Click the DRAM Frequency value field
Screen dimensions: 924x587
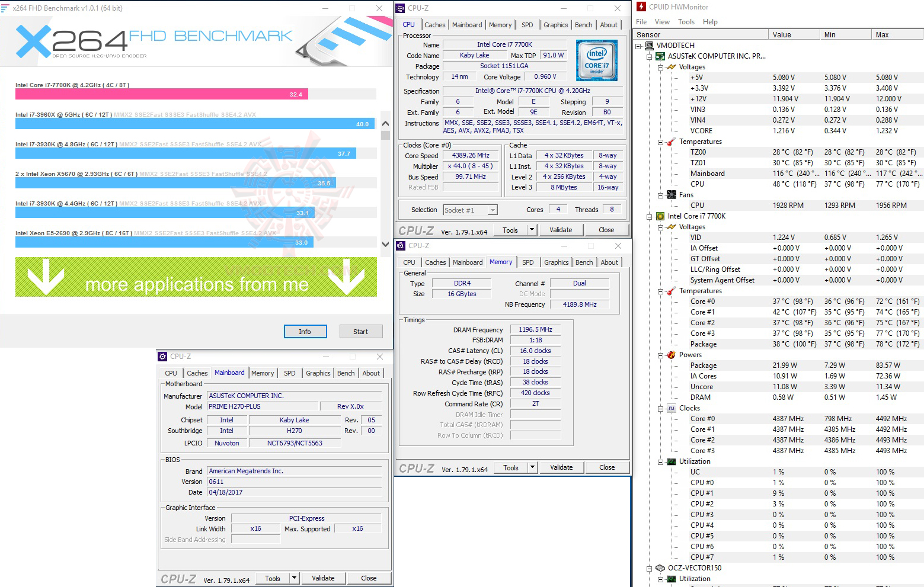pyautogui.click(x=535, y=329)
